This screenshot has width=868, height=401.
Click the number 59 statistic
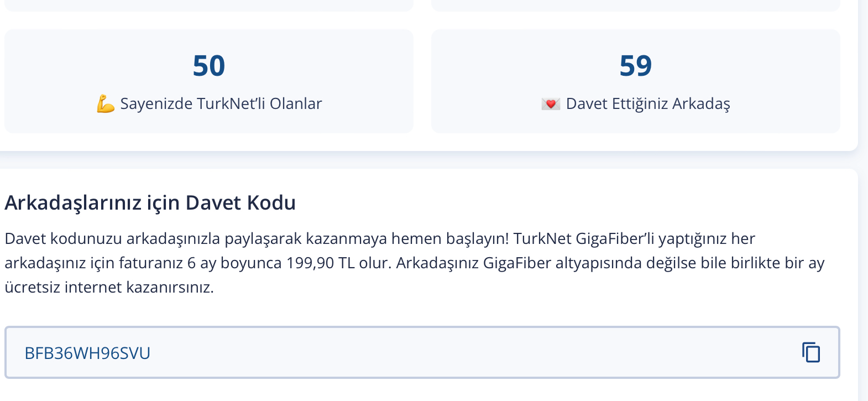636,66
